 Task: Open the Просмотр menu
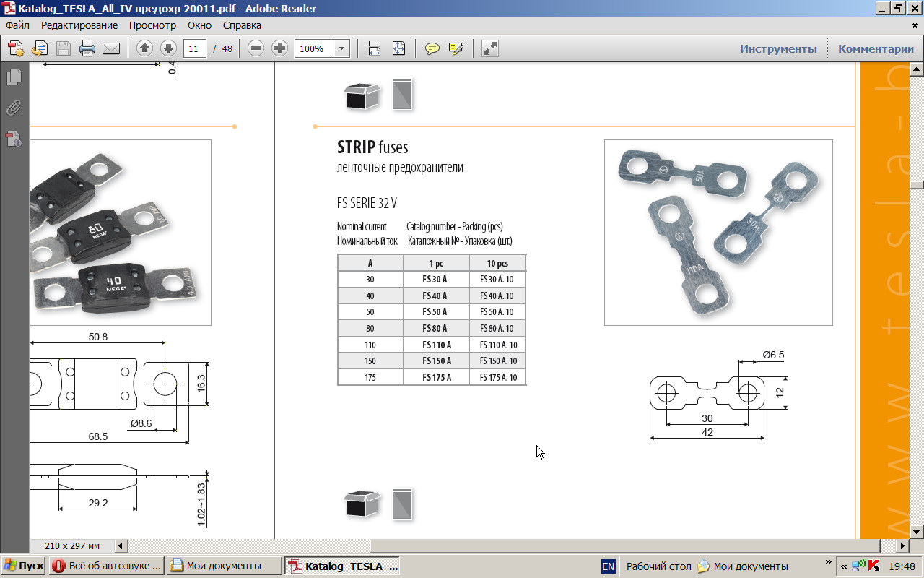152,25
